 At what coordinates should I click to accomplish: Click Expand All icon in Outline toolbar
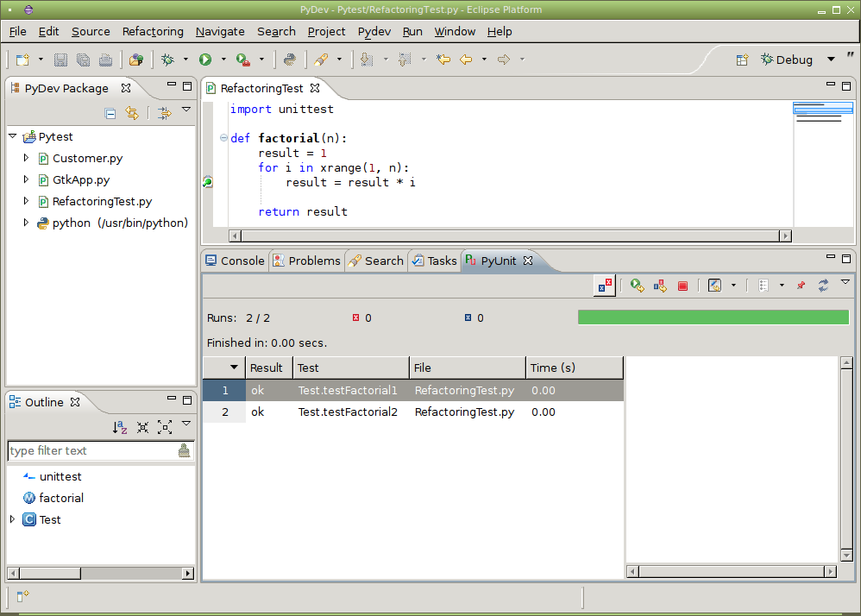coord(165,427)
